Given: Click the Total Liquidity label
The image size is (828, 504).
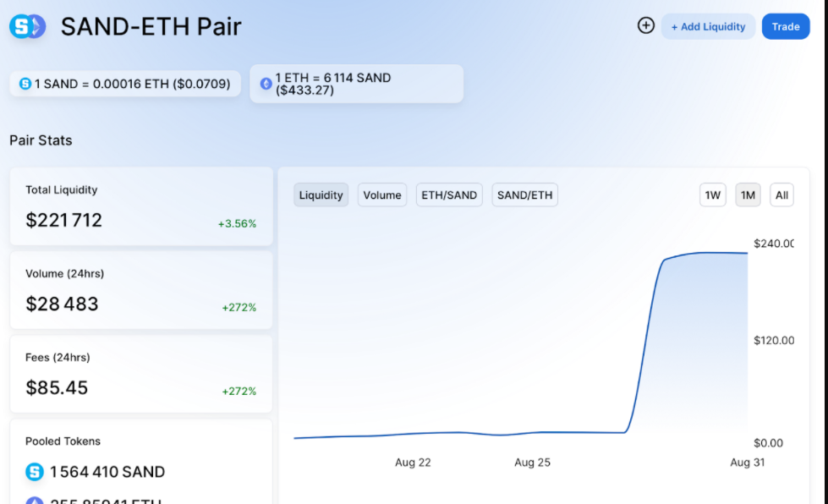Looking at the screenshot, I should 61,189.
